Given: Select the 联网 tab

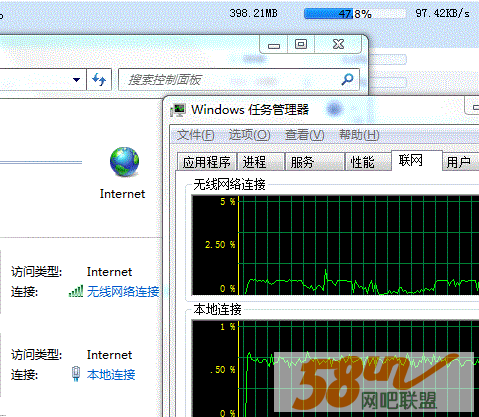Looking at the screenshot, I should pyautogui.click(x=417, y=160).
